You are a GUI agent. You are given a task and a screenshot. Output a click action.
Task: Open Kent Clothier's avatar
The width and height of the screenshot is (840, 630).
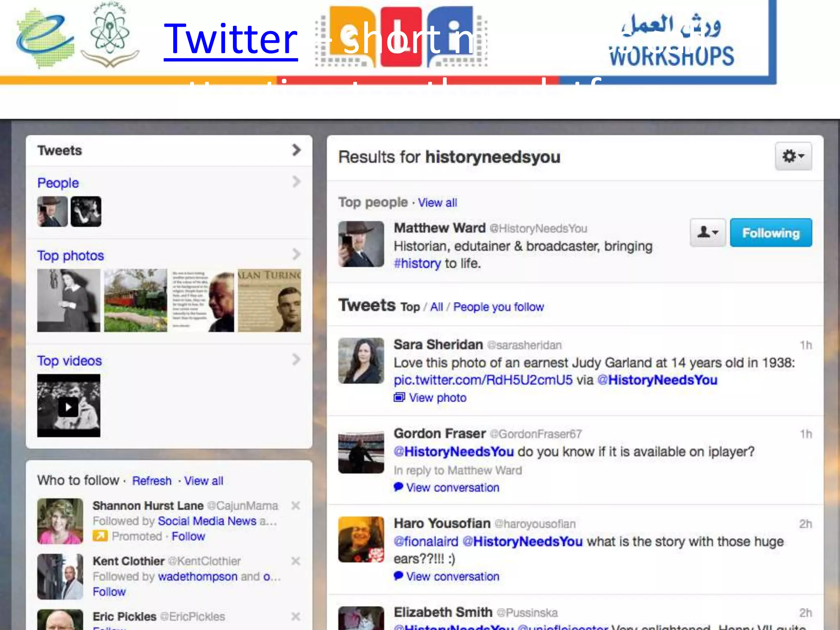click(x=60, y=577)
